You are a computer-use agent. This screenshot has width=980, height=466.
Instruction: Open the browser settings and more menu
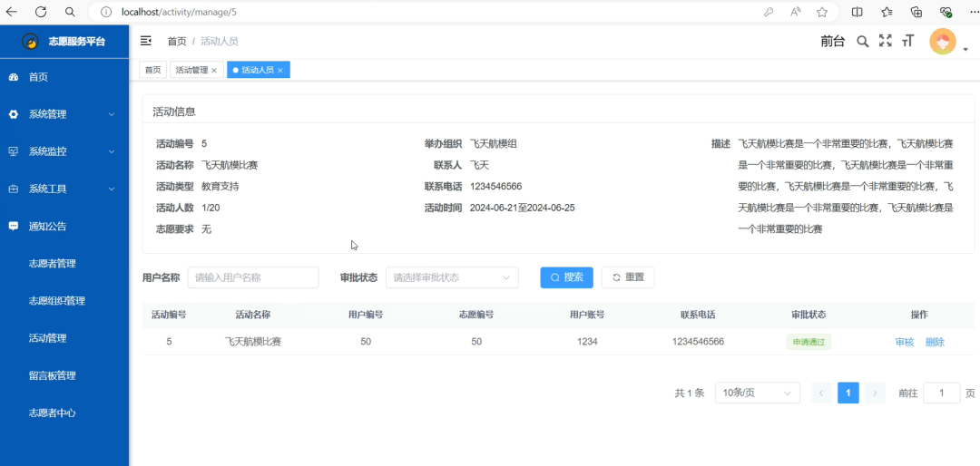[975, 12]
